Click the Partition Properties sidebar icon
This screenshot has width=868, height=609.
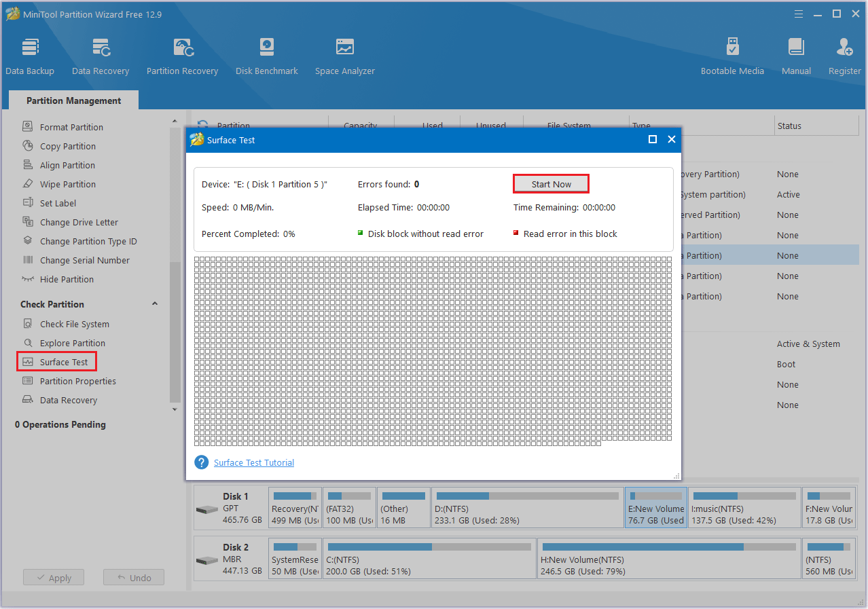[28, 380]
